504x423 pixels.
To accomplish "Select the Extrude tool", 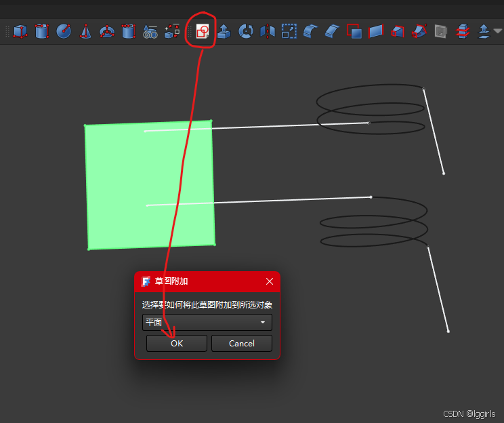I will click(x=224, y=32).
